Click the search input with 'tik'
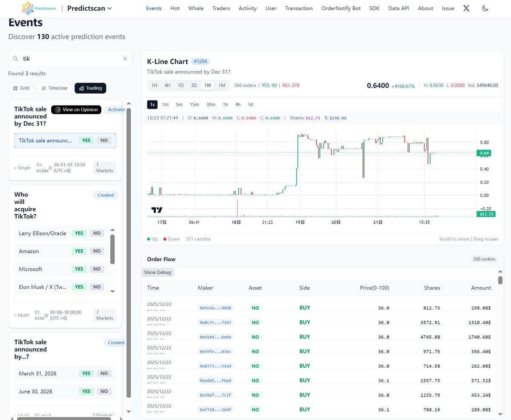Viewport: 511px width, 420px height. point(70,59)
